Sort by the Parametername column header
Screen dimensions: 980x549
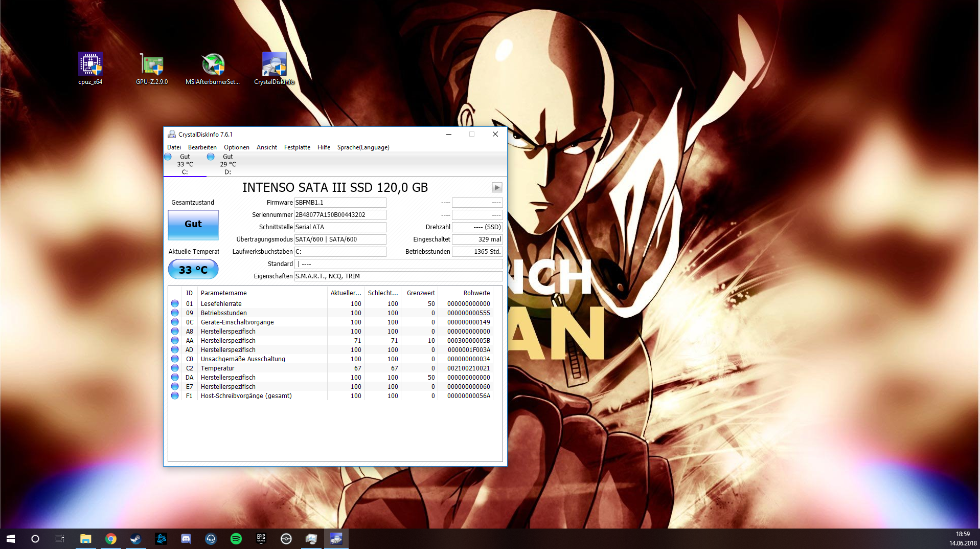(x=262, y=293)
